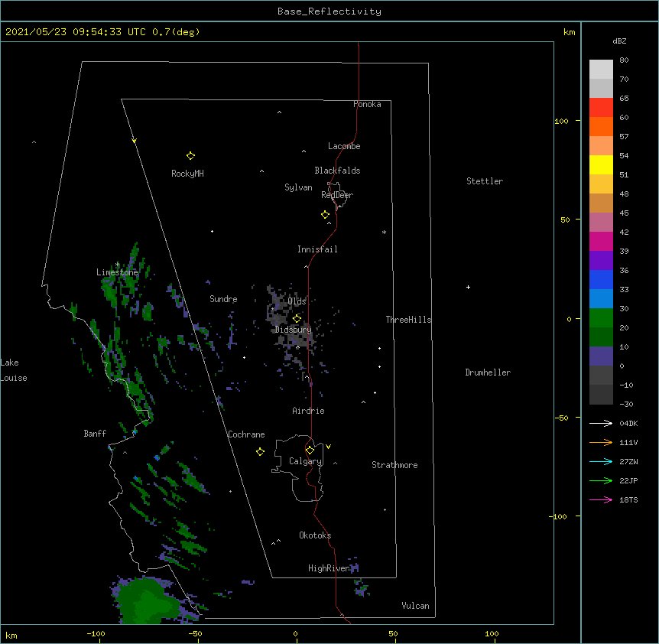Click the Innisfail city label
659x644 pixels.
coord(317,249)
